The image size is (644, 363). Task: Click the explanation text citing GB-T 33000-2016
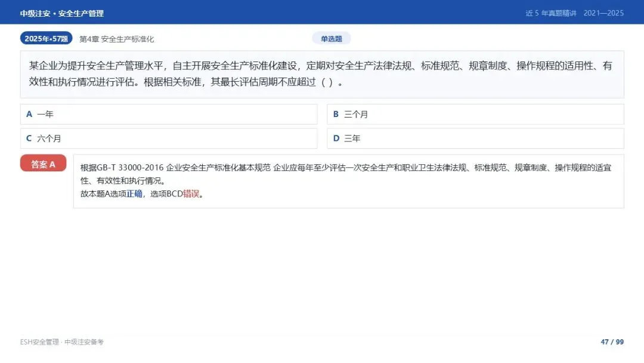pyautogui.click(x=348, y=181)
